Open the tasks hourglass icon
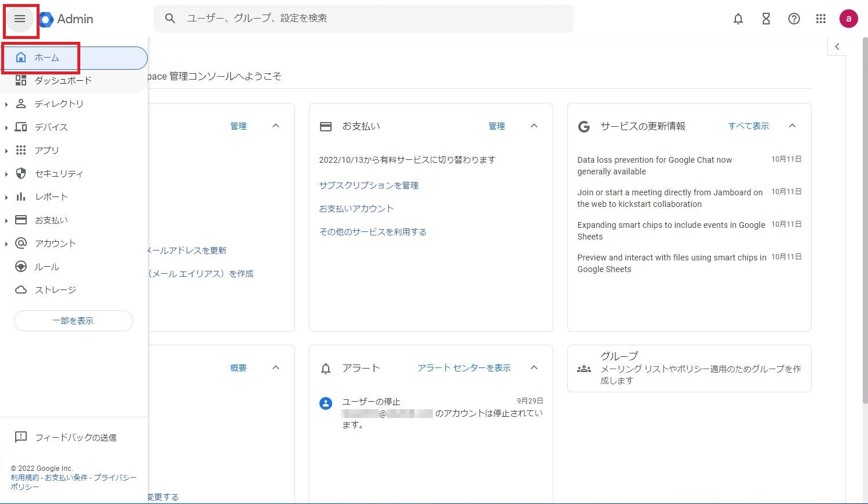This screenshot has height=504, width=868. coord(766,19)
